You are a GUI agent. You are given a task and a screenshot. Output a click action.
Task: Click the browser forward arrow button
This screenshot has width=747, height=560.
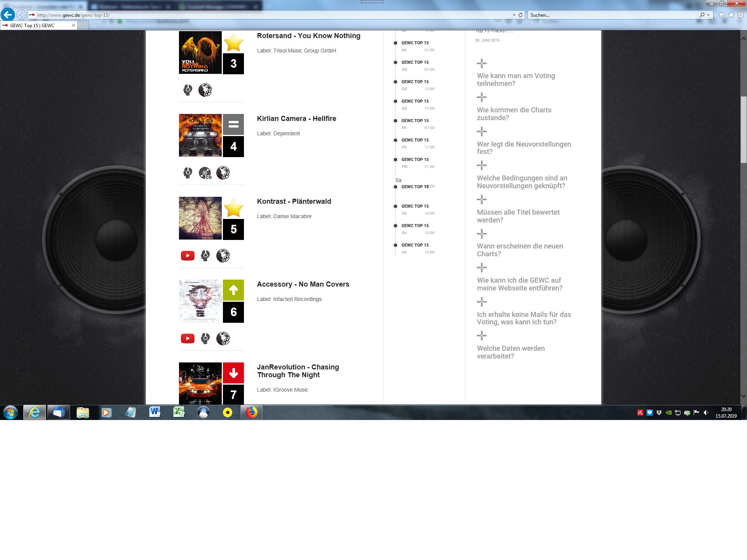coord(21,15)
